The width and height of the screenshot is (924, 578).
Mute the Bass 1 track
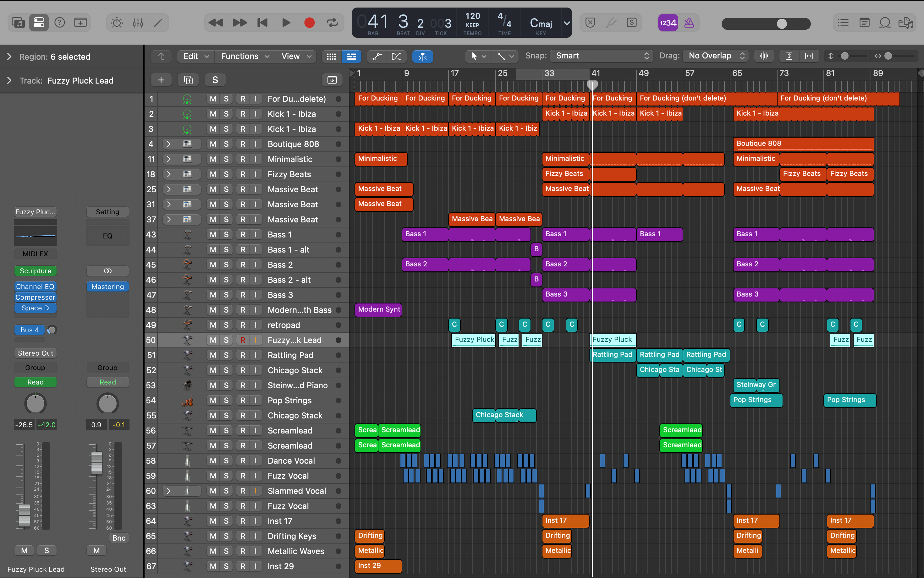tap(213, 235)
